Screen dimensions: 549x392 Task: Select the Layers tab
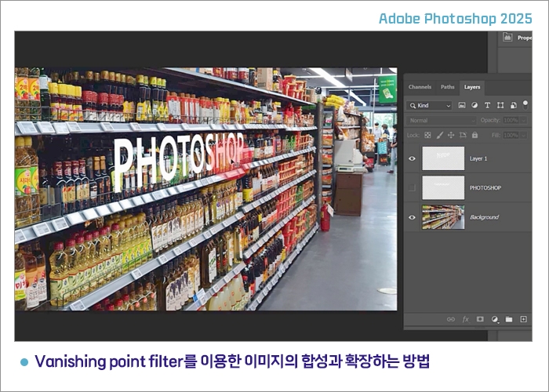click(x=472, y=87)
